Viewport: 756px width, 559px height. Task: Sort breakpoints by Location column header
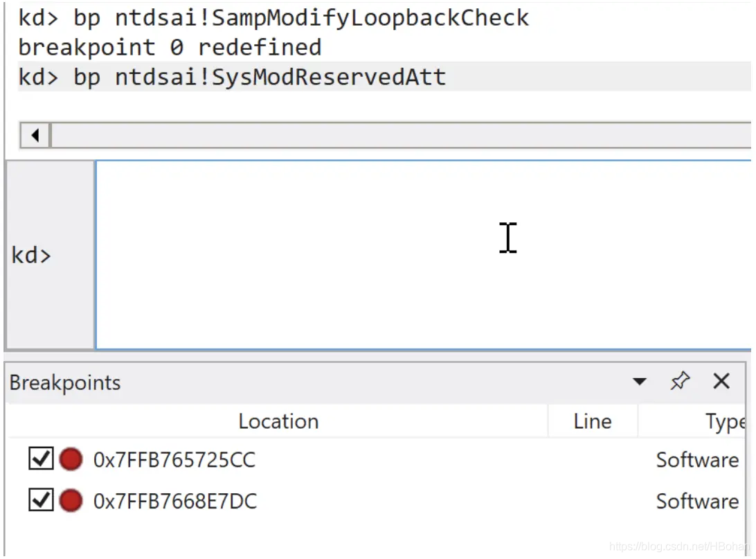[278, 422]
